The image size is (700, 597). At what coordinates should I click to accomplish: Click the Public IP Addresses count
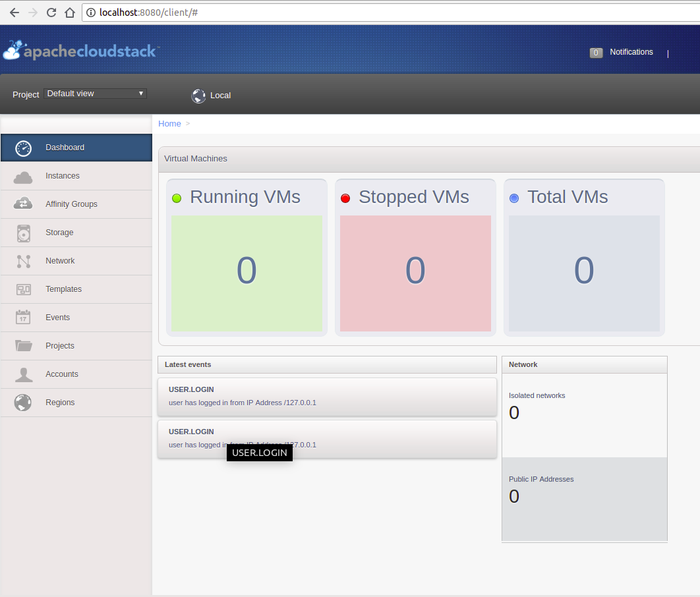514,497
